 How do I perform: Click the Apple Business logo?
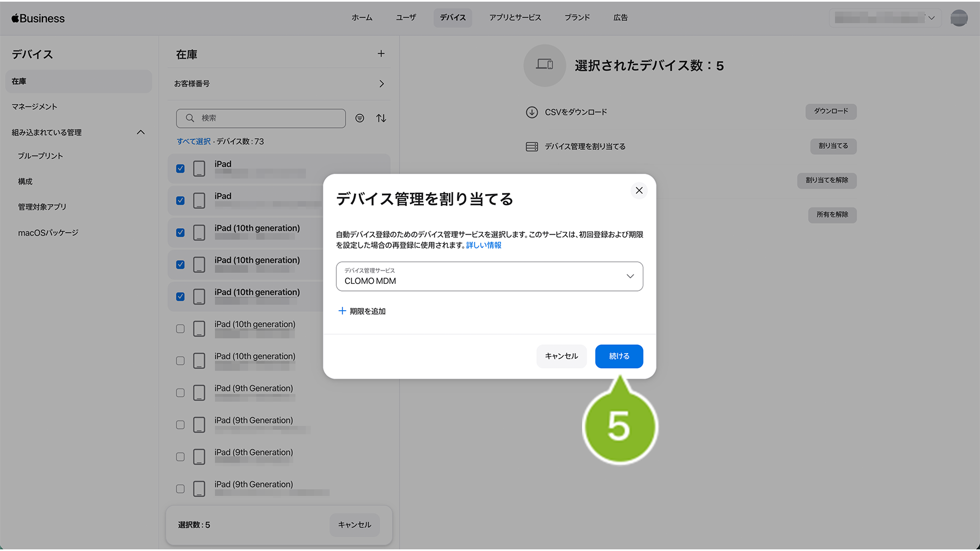coord(38,18)
